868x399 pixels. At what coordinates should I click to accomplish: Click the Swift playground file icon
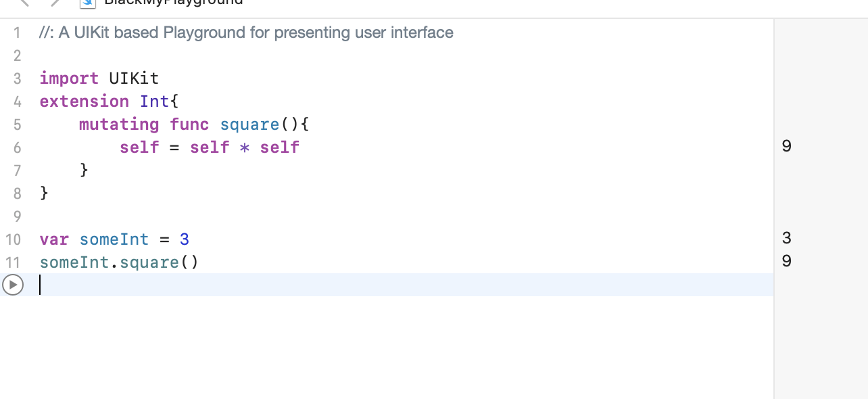(x=88, y=2)
